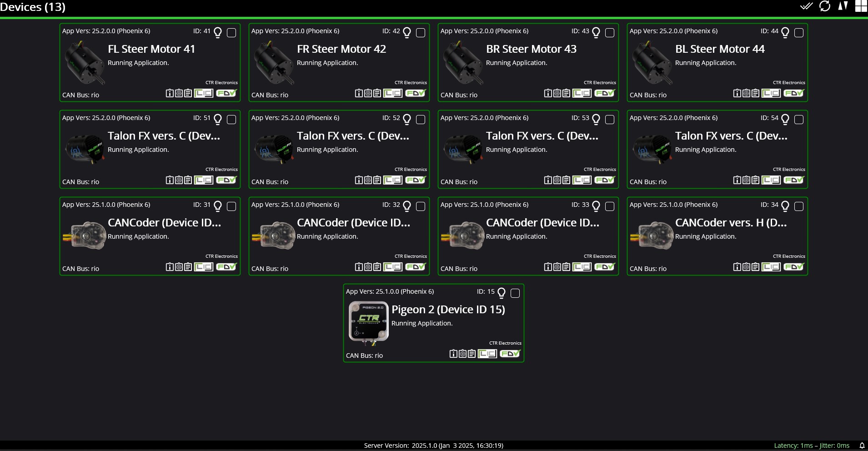Viewport: 868px width, 451px height.
Task: Click FD checkmark badge on FL Steer Motor 41
Action: (x=226, y=93)
